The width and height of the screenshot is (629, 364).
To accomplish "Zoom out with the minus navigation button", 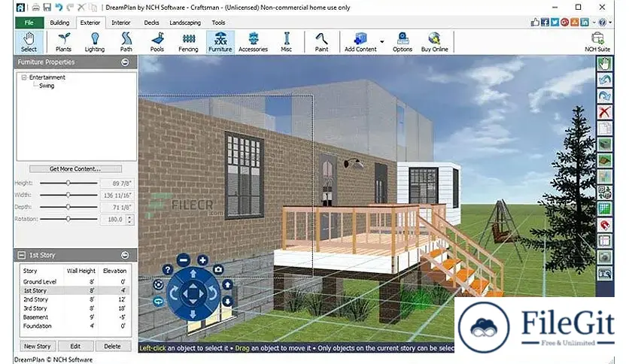I will [184, 259].
